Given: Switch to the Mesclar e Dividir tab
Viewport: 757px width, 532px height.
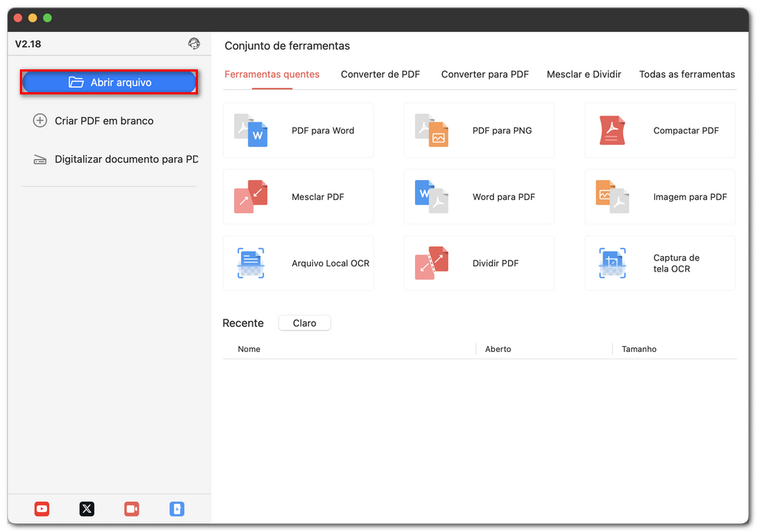Looking at the screenshot, I should click(583, 75).
